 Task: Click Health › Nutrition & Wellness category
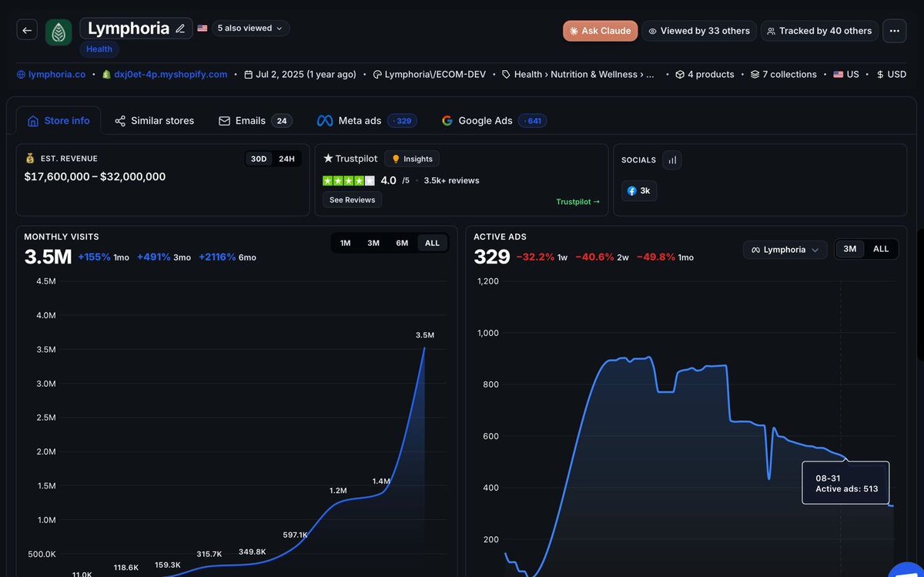tap(578, 75)
